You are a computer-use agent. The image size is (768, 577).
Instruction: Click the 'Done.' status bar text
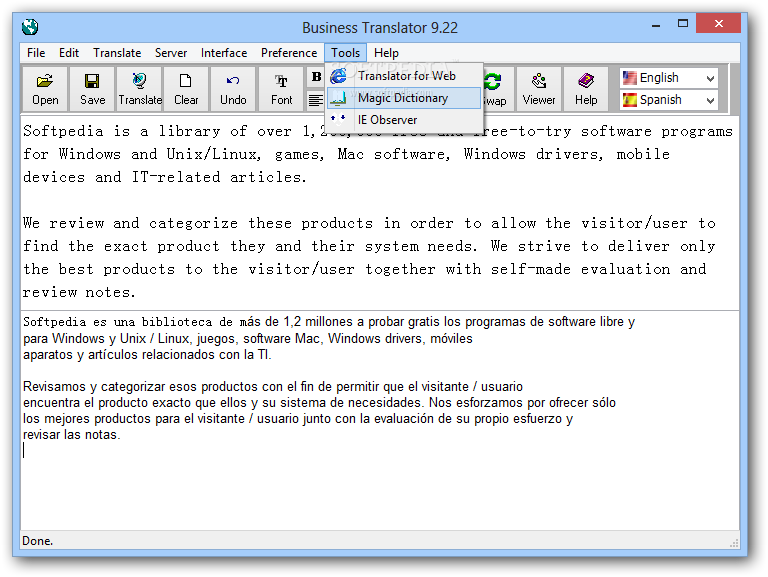click(x=38, y=541)
